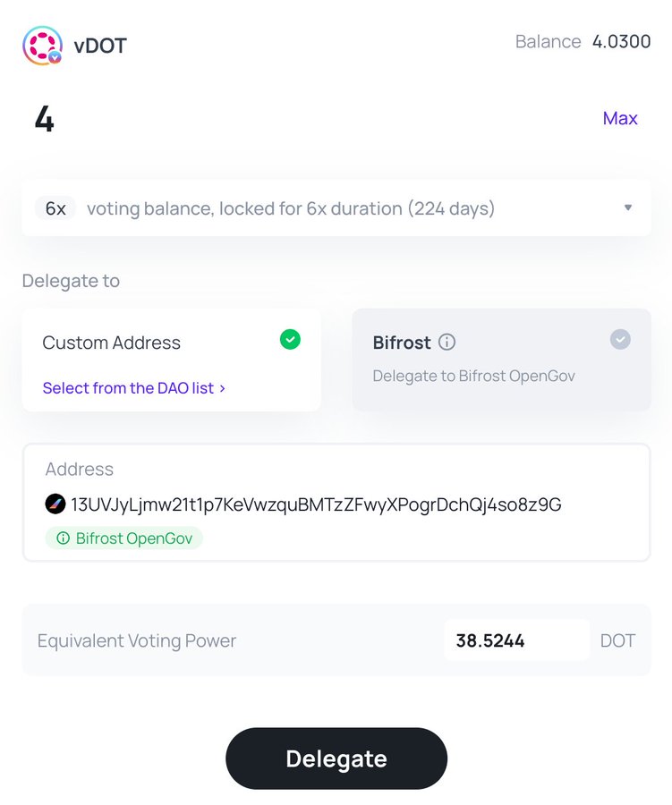This screenshot has height=805, width=672.
Task: Expand the chevron after DAO list
Action: [223, 388]
